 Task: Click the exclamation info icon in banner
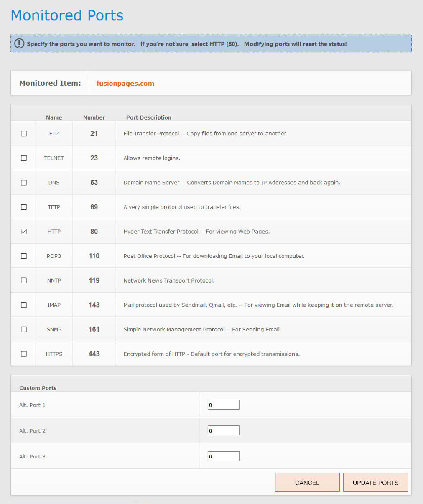(19, 43)
